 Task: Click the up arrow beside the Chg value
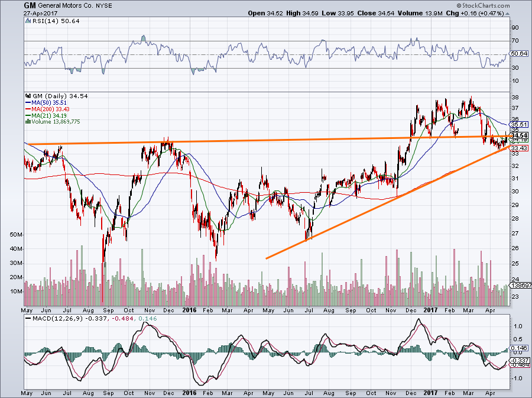tap(507, 14)
